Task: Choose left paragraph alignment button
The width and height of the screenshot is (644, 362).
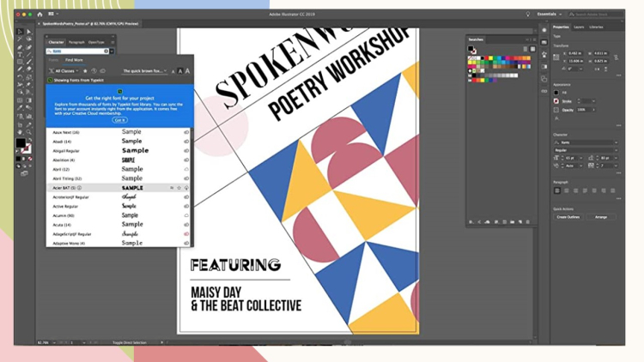Action: [557, 190]
